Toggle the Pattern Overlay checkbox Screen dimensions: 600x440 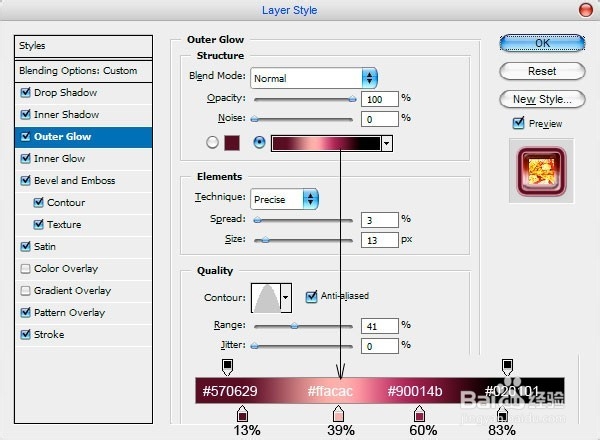pyautogui.click(x=25, y=313)
